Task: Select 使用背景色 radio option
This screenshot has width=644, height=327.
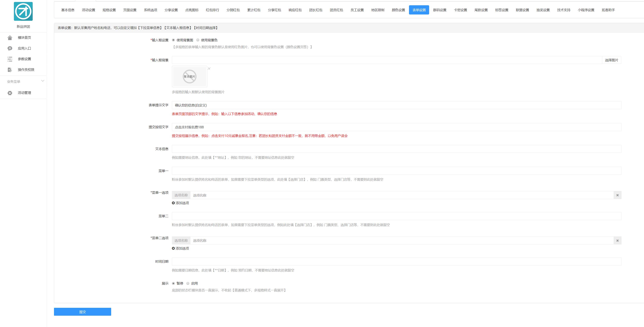Action: click(x=198, y=40)
